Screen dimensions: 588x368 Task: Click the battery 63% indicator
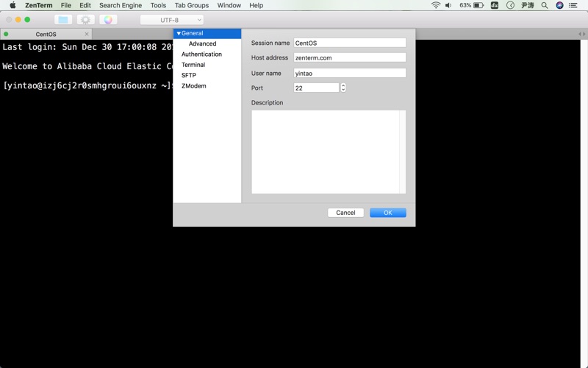point(471,5)
